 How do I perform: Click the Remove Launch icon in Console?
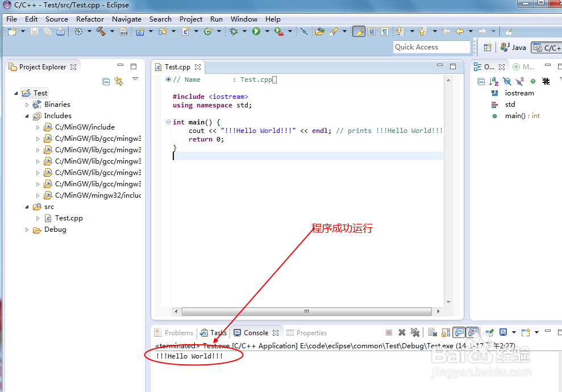402,332
